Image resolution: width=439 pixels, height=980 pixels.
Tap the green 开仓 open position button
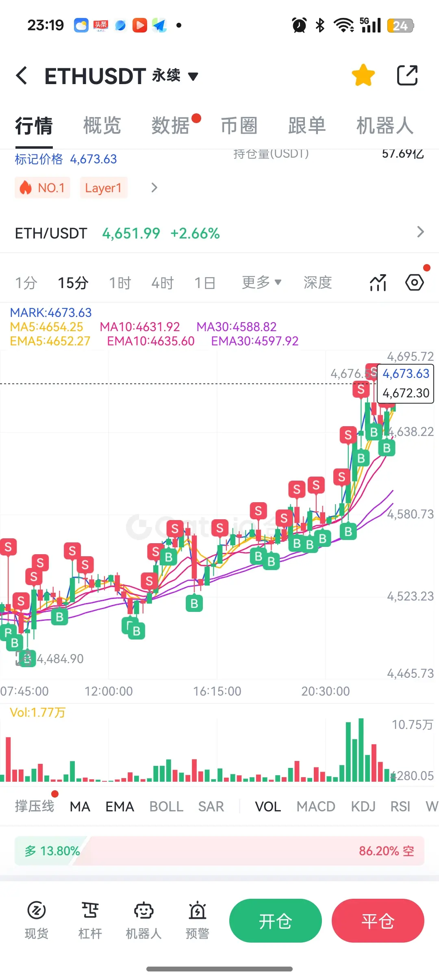click(x=276, y=921)
